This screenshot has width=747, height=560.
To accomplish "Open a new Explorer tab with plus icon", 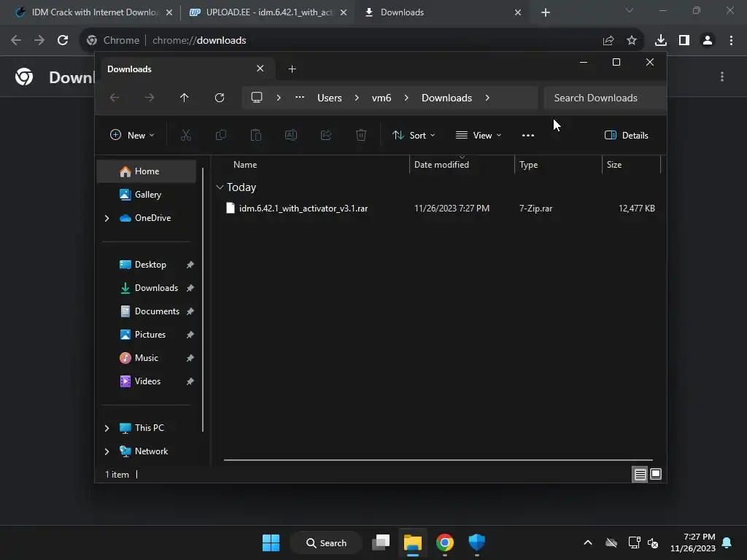I will click(292, 69).
